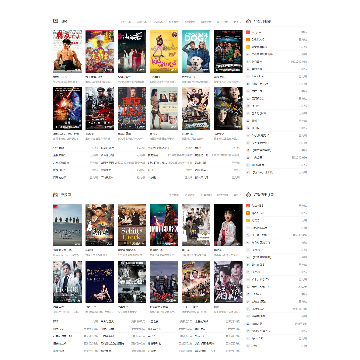Select the orange second-place badge in movie ranking
This screenshot has height=360, width=360.
[x=248, y=40]
